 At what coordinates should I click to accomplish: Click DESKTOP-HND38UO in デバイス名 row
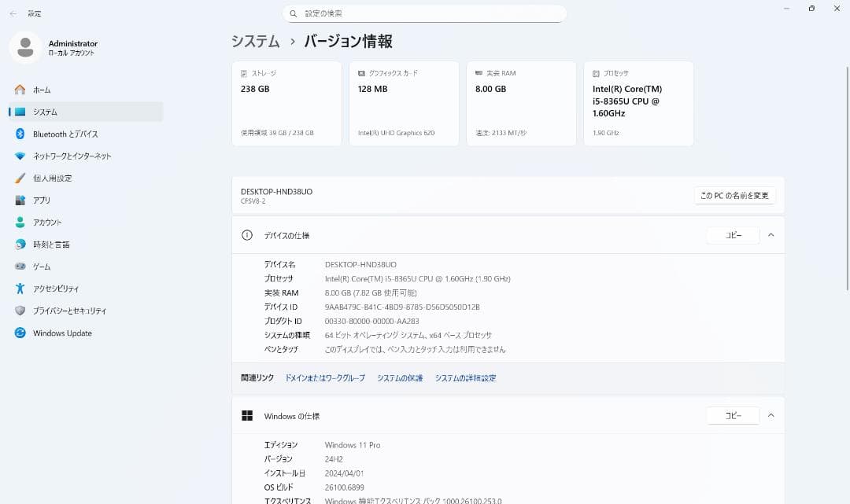[x=360, y=265]
